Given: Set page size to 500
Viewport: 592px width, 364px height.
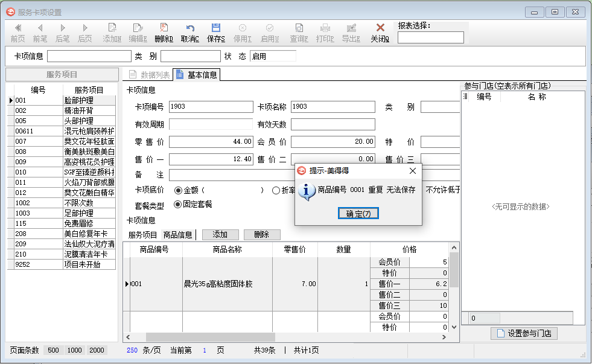Looking at the screenshot, I should pos(53,350).
